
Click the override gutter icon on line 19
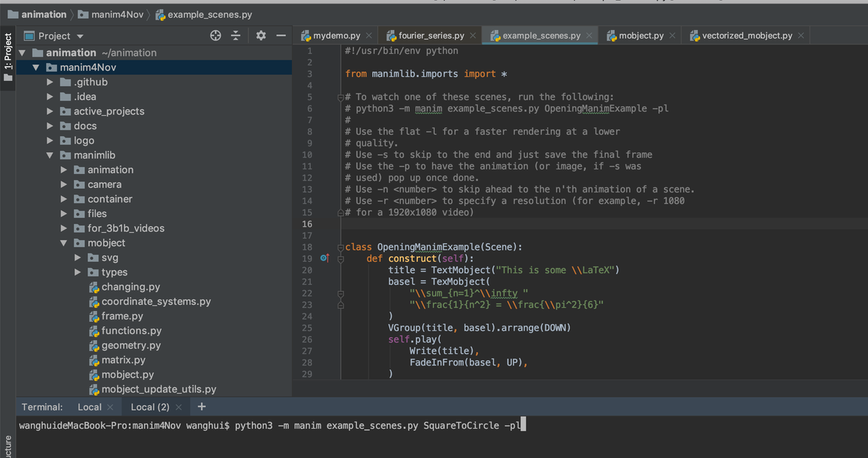(325, 258)
